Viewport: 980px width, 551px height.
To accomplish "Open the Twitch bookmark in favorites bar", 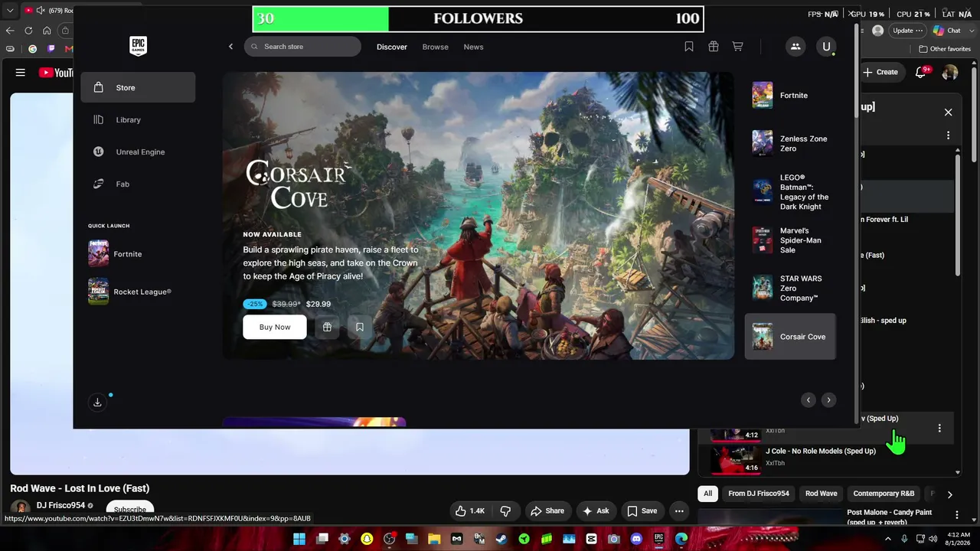I will [51, 49].
